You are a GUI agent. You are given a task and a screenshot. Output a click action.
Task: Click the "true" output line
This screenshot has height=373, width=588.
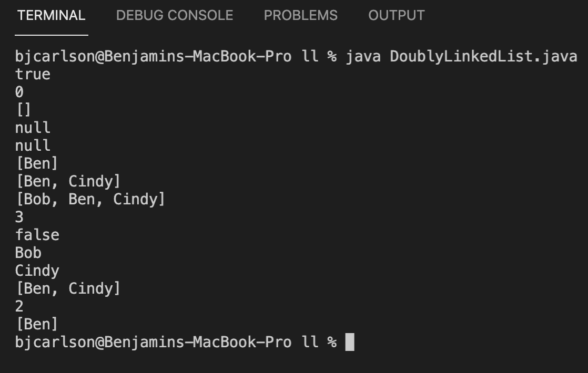(33, 74)
